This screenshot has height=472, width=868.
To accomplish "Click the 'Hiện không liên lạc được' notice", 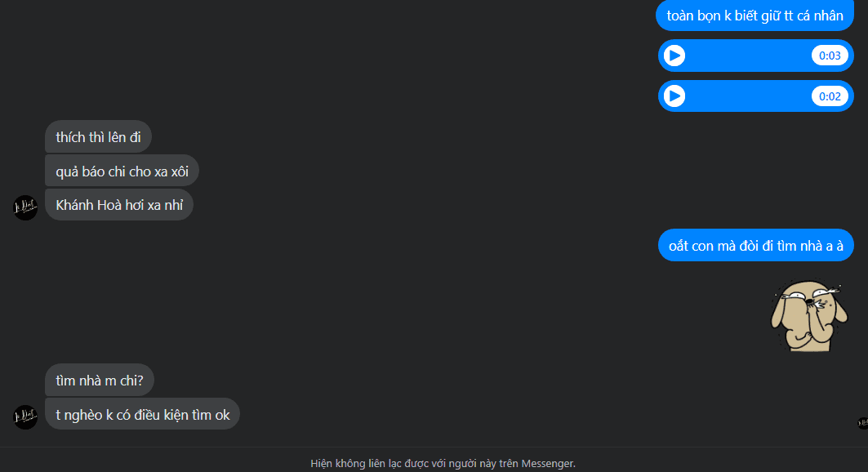I will point(443,463).
